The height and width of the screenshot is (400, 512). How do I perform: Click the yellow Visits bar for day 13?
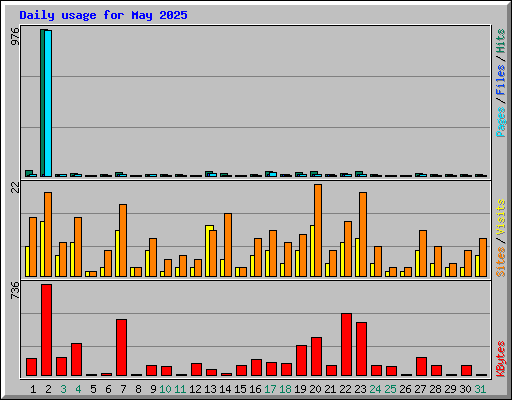208,251
